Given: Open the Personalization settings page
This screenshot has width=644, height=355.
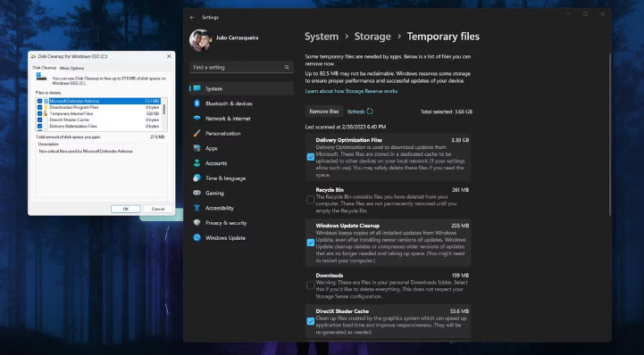Looking at the screenshot, I should point(223,133).
